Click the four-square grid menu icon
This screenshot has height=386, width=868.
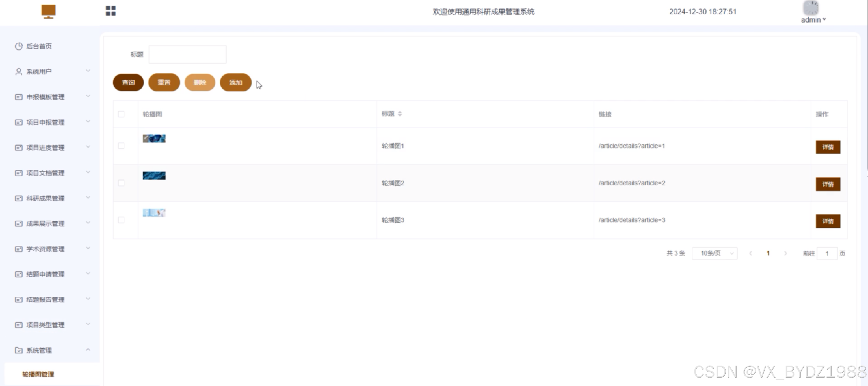coord(111,11)
